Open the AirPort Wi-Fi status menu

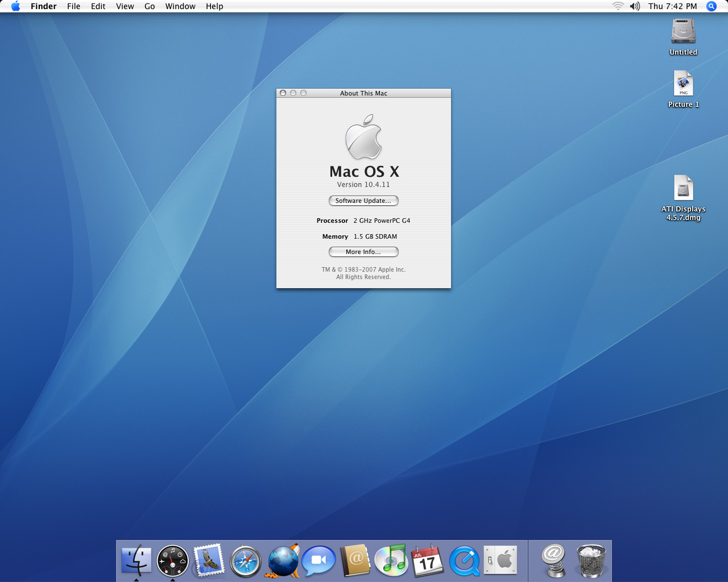(618, 6)
